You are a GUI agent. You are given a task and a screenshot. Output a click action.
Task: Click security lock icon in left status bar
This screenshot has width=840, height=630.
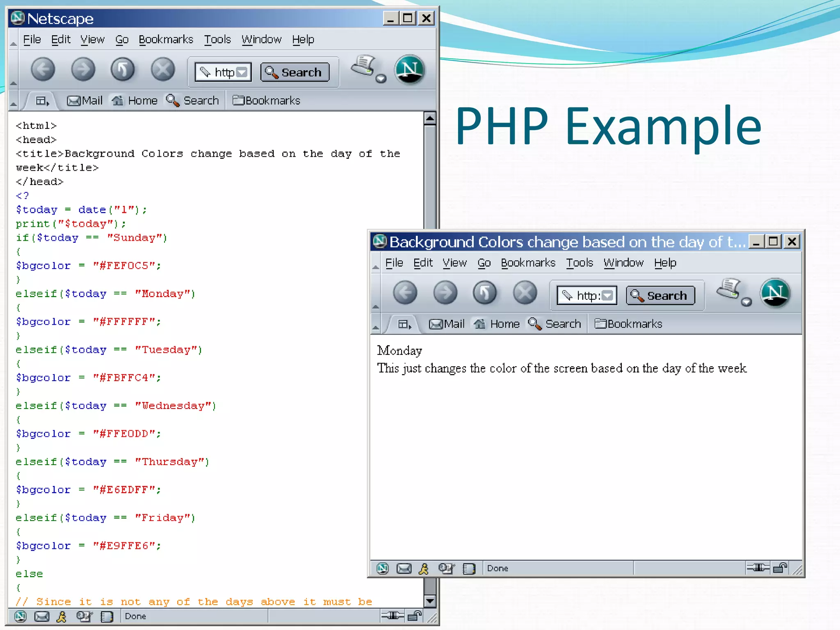click(414, 616)
